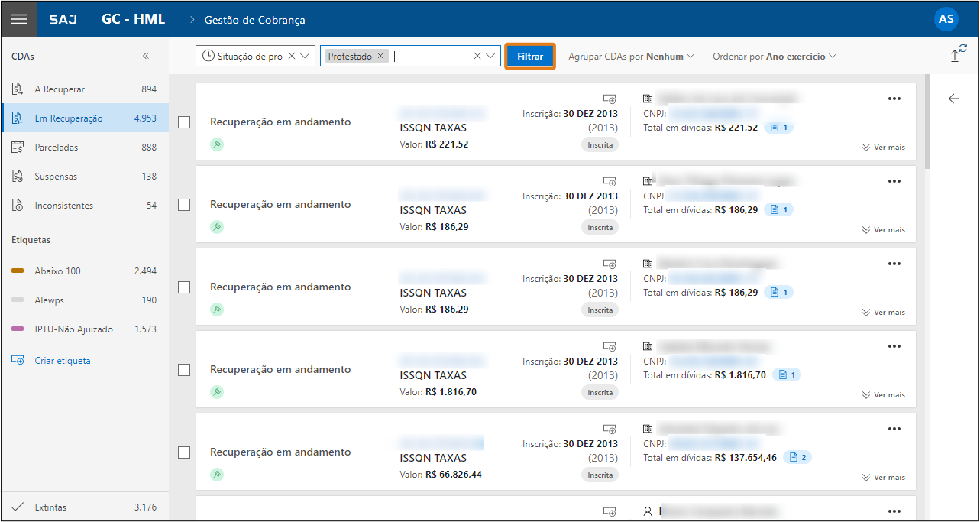This screenshot has width=980, height=522.
Task: Open three-dot menu on first CDA card
Action: (x=894, y=99)
